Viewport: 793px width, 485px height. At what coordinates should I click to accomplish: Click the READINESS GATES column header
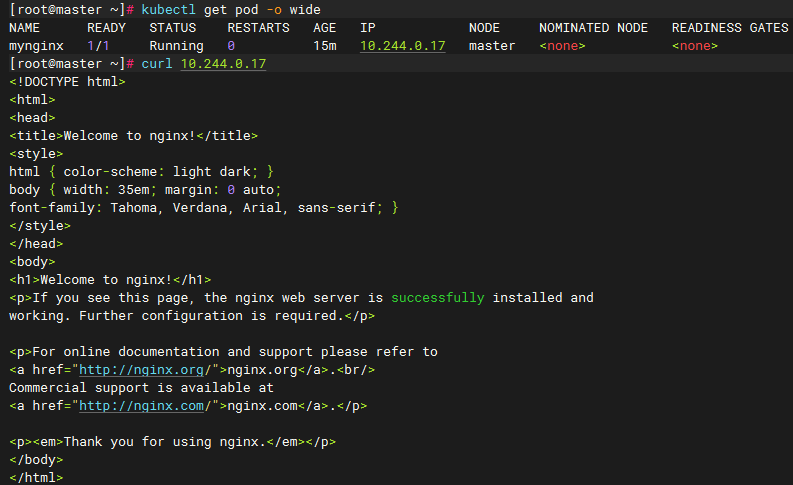tap(729, 28)
